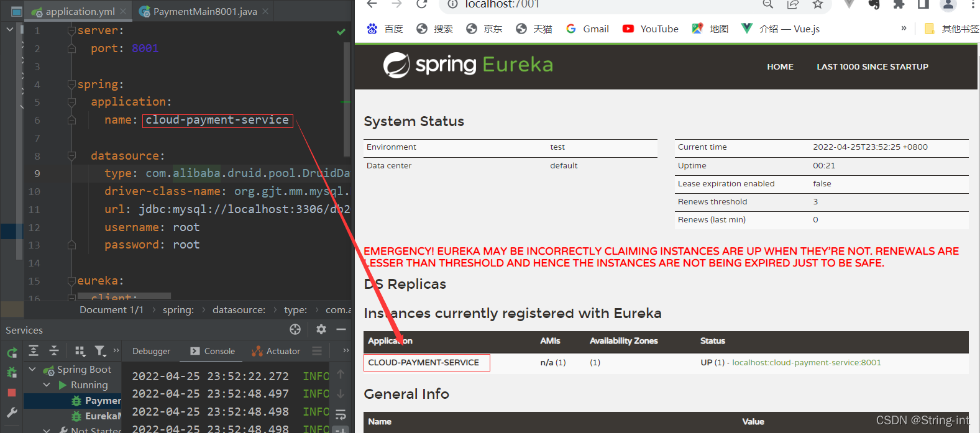Open localhost:cloud-payment-service:8001 instance link

click(806, 363)
